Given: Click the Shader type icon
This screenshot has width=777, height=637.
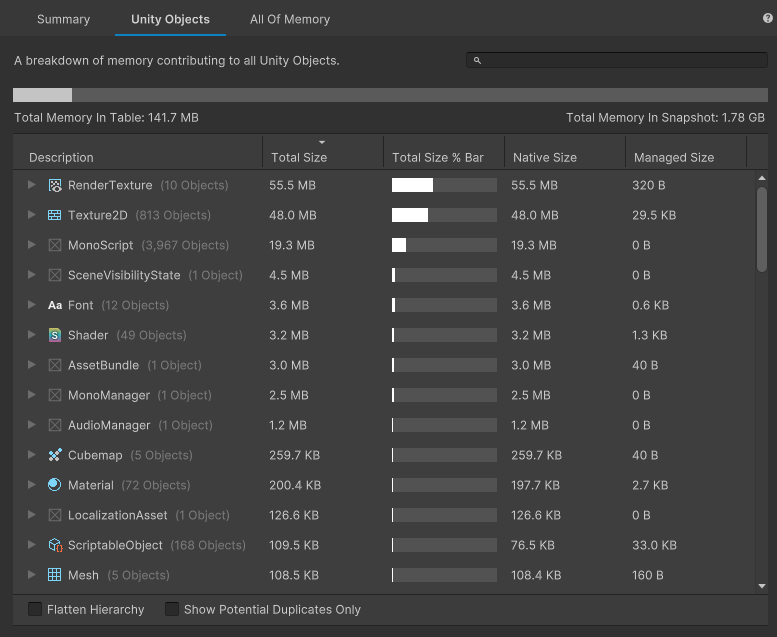Looking at the screenshot, I should click(x=55, y=335).
